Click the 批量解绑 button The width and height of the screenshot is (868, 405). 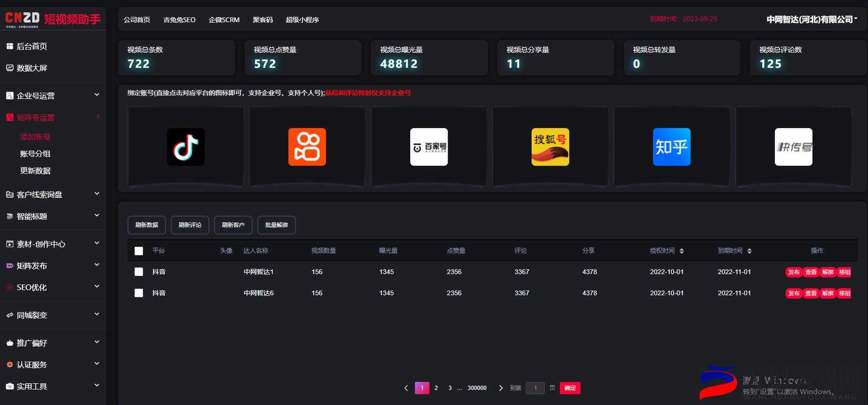click(x=277, y=225)
